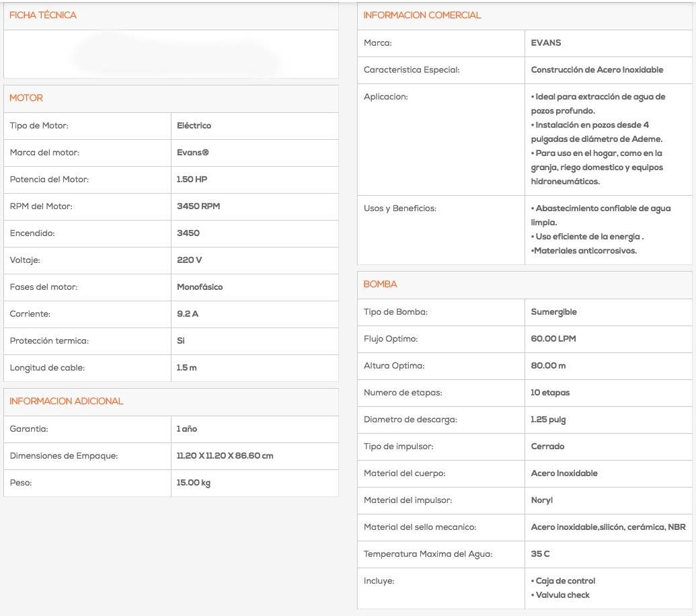Screen dimensions: 696x616
Task: Select the '11.20 X 11.20 X 86.60 cm' value
Action: pyautogui.click(x=225, y=456)
